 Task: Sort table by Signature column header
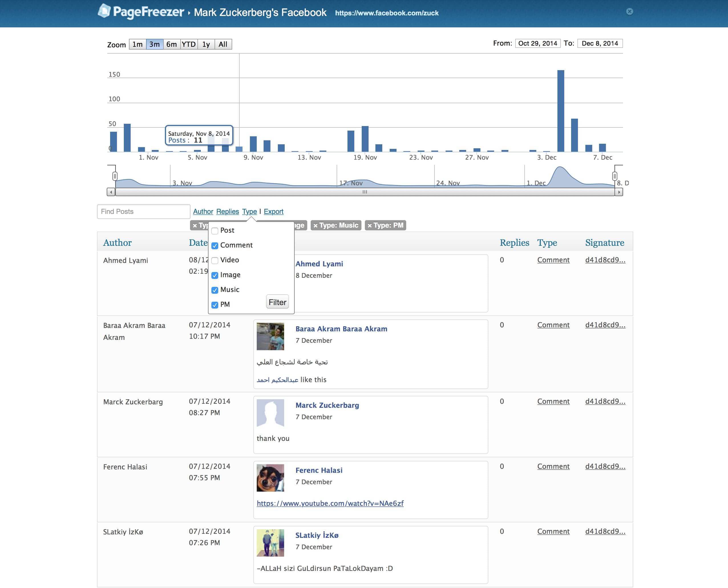point(605,242)
